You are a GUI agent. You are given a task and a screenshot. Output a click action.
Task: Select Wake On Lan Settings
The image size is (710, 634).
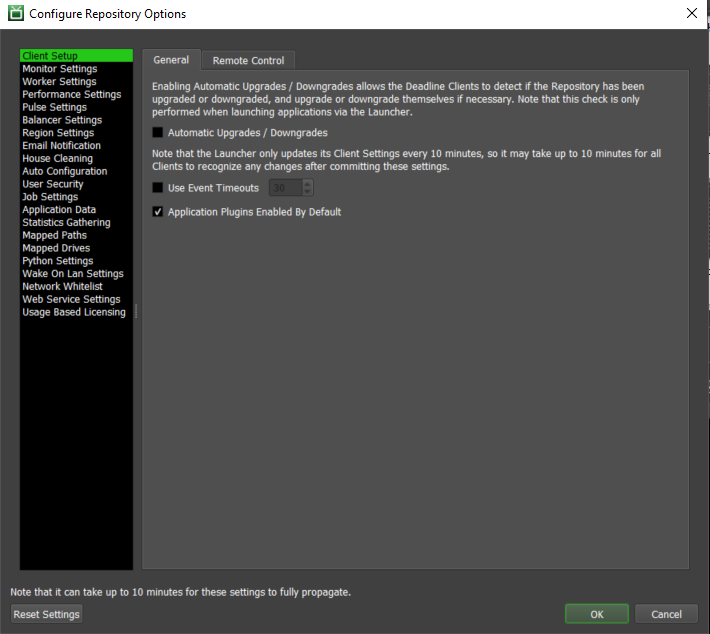point(76,274)
